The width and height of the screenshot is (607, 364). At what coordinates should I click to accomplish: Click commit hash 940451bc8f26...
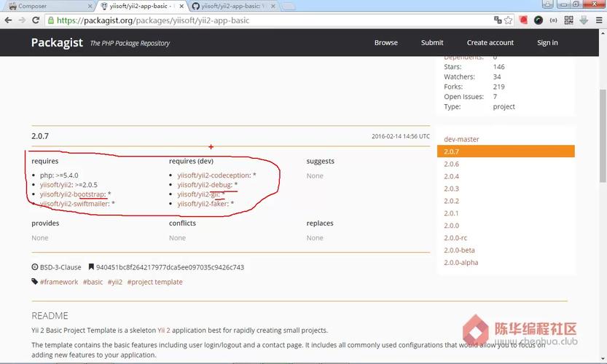point(170,267)
